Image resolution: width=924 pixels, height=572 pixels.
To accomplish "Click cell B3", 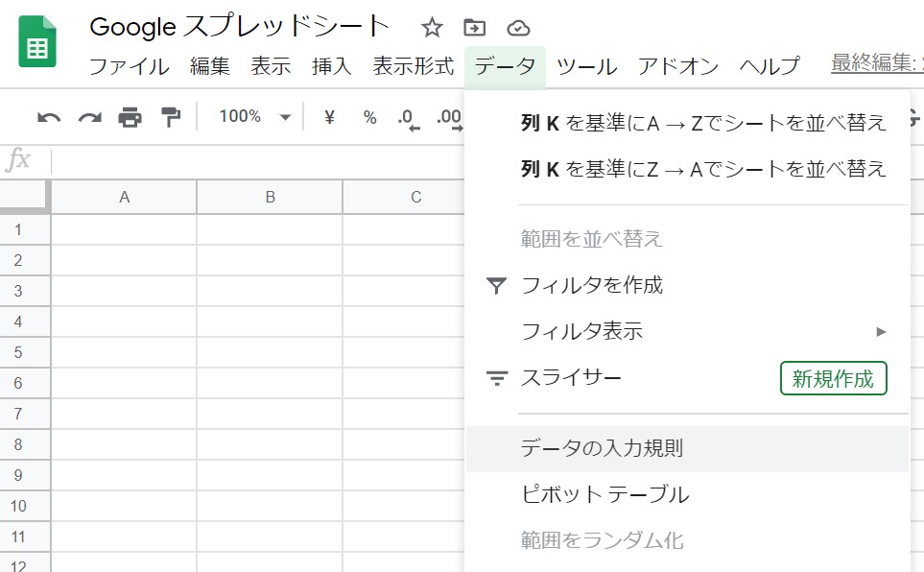I will tap(270, 291).
